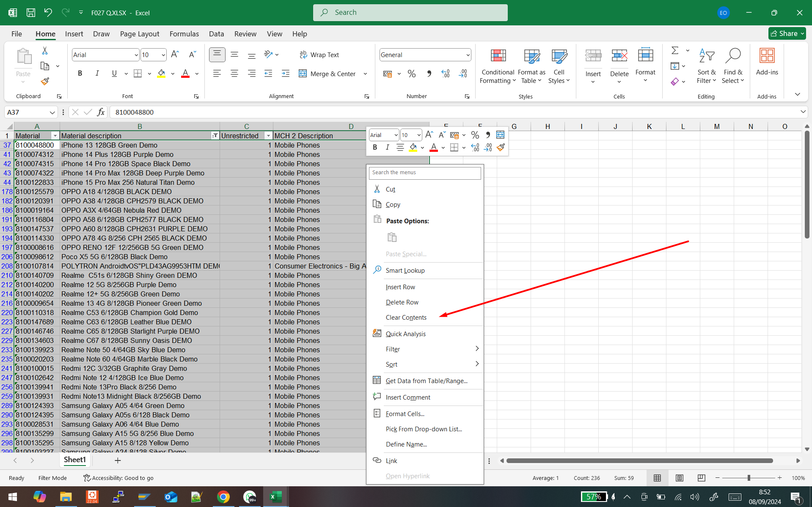Open the Arial font name dropdown
The height and width of the screenshot is (507, 812).
click(136, 55)
